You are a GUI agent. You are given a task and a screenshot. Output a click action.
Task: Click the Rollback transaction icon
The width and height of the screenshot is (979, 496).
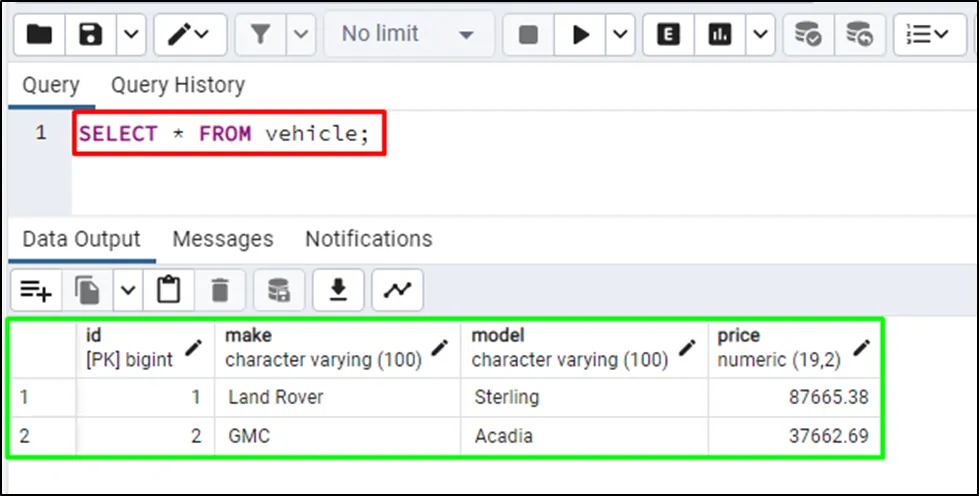point(859,35)
